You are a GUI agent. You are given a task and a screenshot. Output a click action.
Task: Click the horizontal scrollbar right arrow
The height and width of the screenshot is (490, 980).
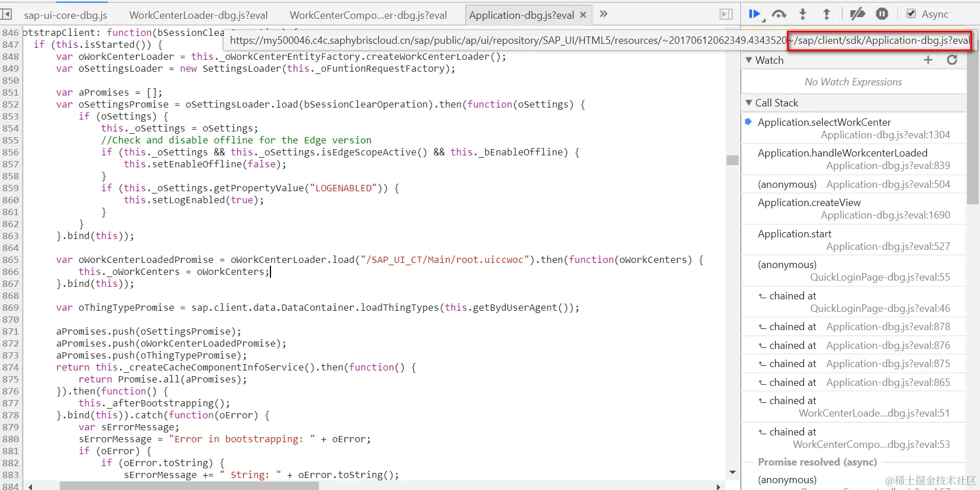click(719, 486)
